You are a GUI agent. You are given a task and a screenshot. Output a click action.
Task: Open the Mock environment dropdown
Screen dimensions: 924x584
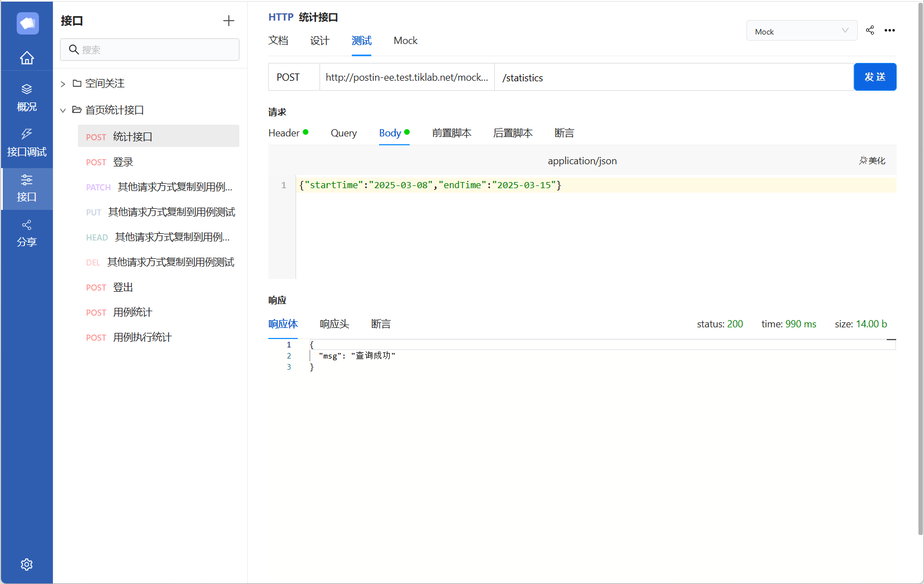[802, 31]
